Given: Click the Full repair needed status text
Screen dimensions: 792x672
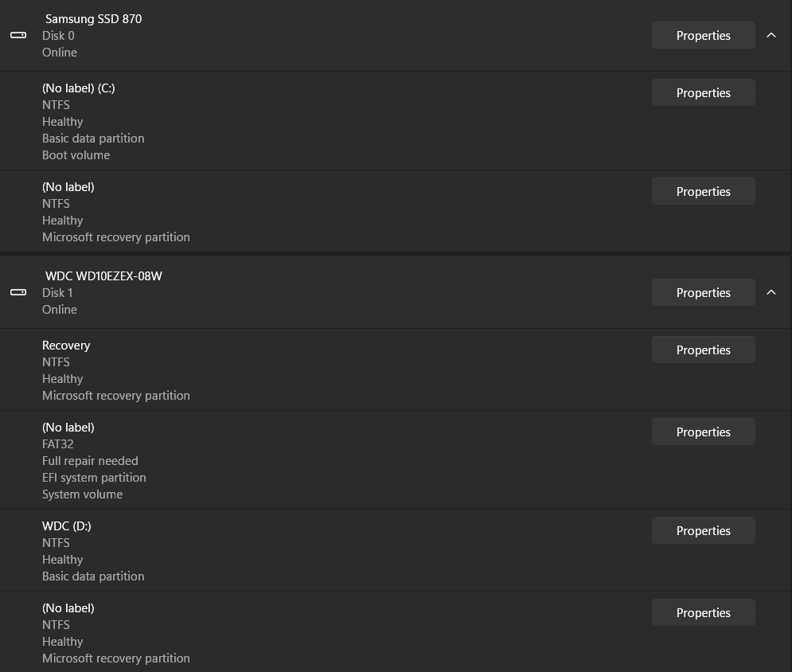Looking at the screenshot, I should coord(90,461).
